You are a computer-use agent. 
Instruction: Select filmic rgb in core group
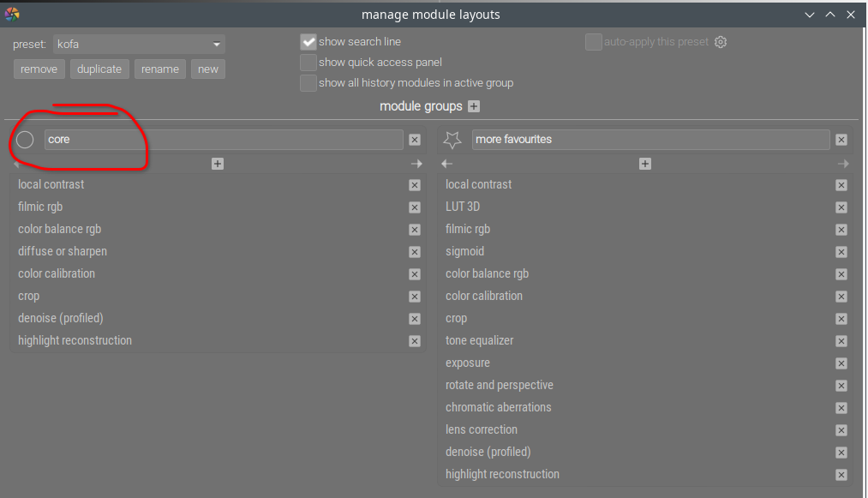click(40, 207)
